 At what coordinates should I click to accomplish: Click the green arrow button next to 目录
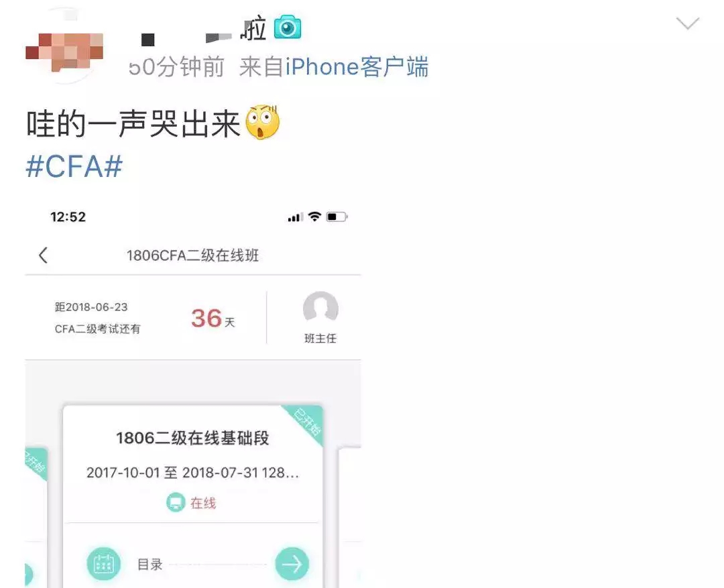click(x=292, y=563)
